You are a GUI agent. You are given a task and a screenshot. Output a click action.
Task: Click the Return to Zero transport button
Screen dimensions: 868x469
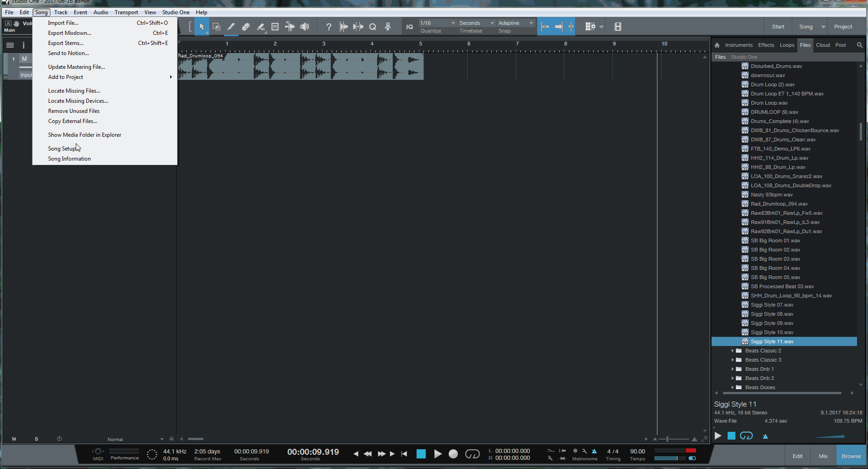(x=404, y=454)
